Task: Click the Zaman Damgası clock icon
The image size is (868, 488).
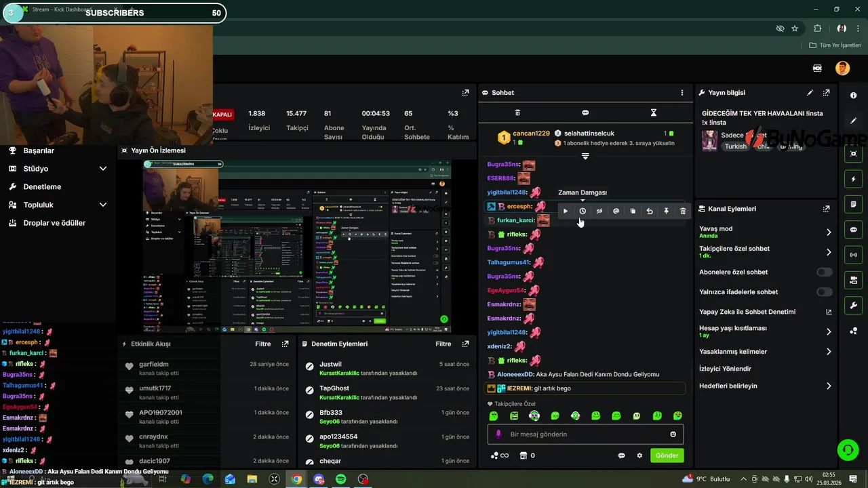Action: 583,211
